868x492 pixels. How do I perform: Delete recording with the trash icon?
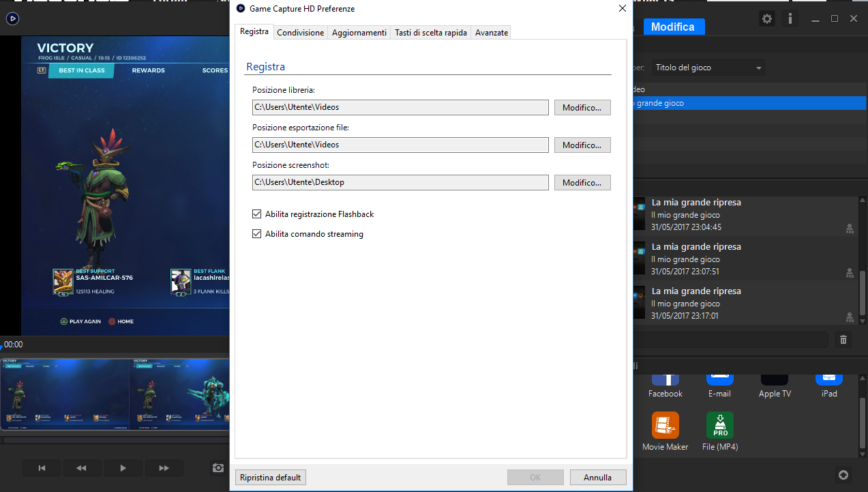[843, 340]
